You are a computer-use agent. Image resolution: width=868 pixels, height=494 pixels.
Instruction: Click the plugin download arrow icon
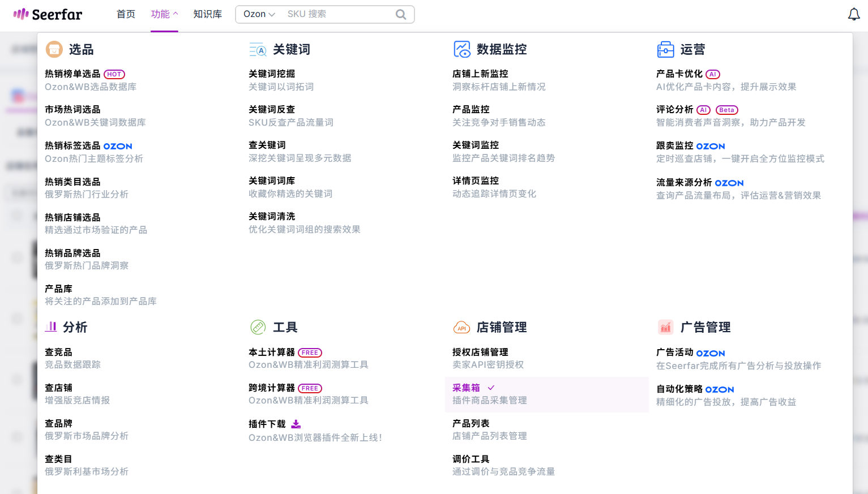pyautogui.click(x=296, y=424)
